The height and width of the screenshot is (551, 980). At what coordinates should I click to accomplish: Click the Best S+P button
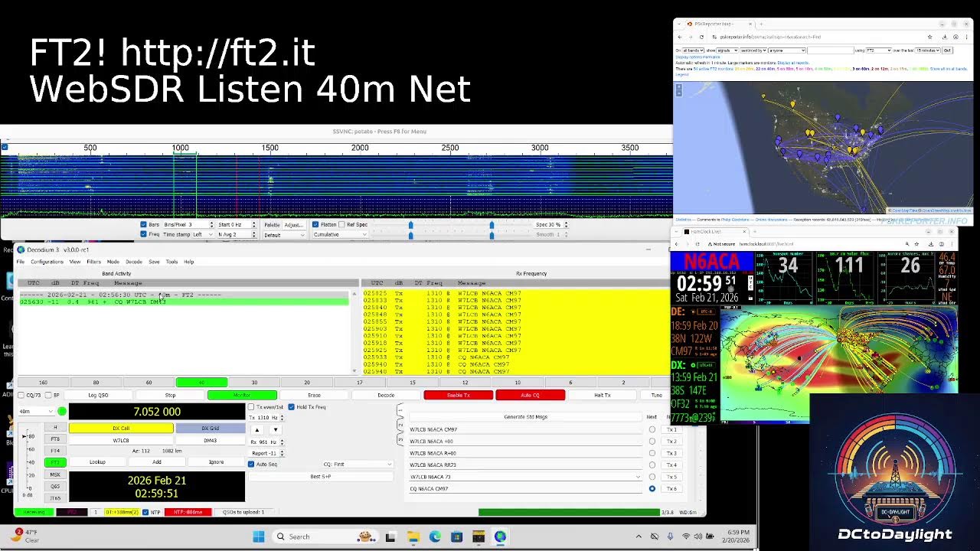coord(321,477)
